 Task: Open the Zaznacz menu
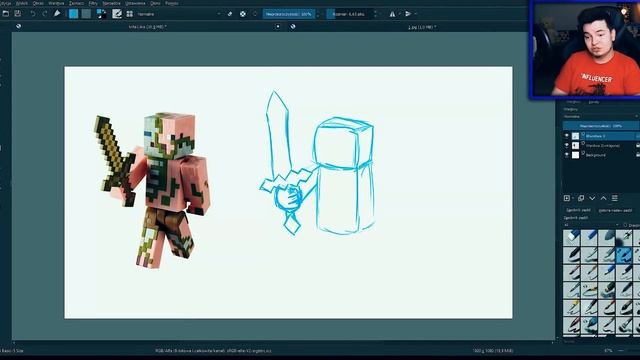(76, 3)
